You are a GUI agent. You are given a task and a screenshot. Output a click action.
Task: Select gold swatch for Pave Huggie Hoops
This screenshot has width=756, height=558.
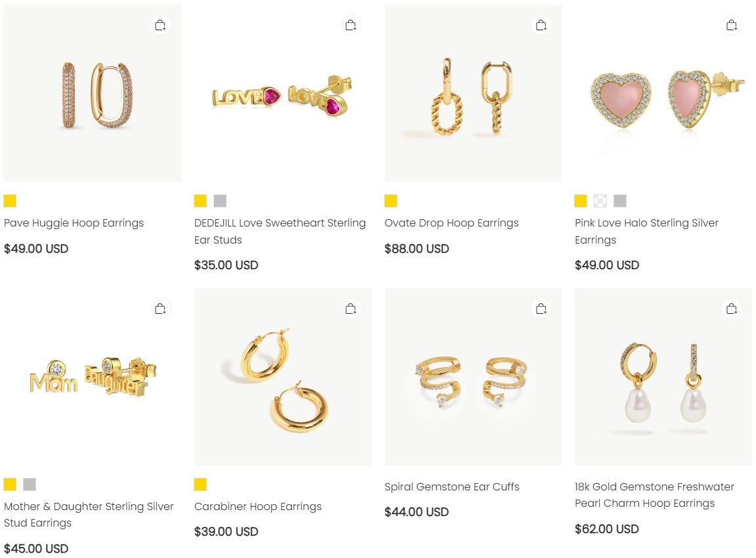[10, 201]
